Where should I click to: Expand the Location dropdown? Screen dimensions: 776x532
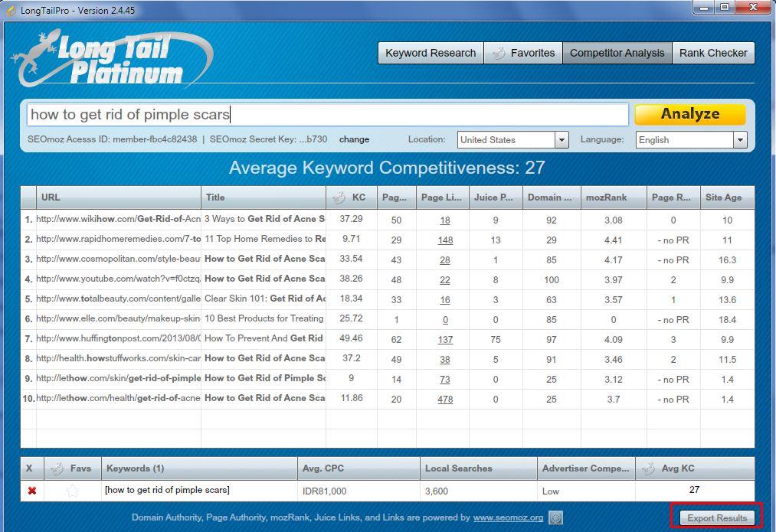[562, 140]
